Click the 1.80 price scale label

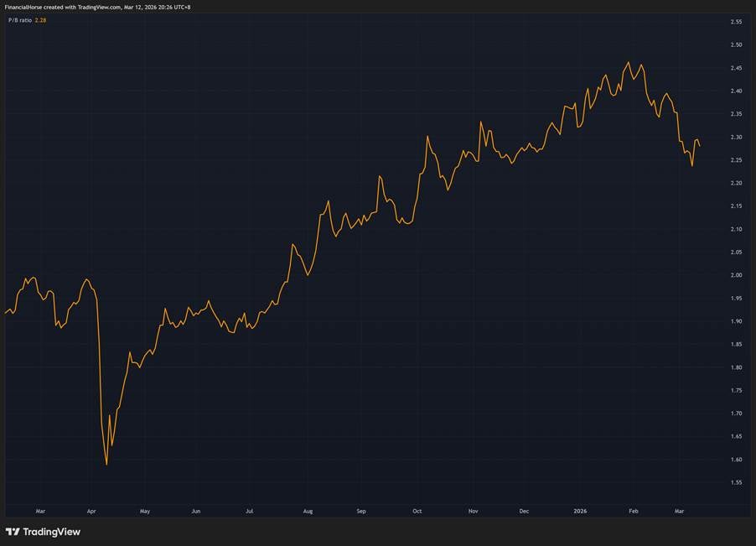point(737,367)
